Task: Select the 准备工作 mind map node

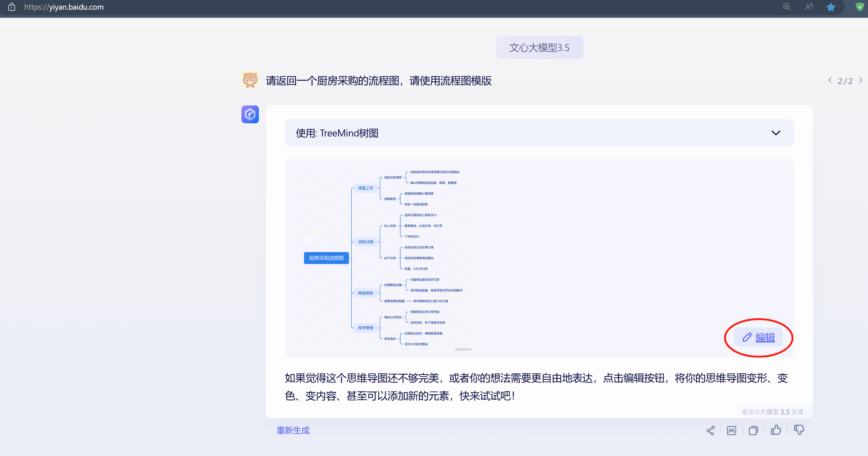Action: pos(366,188)
